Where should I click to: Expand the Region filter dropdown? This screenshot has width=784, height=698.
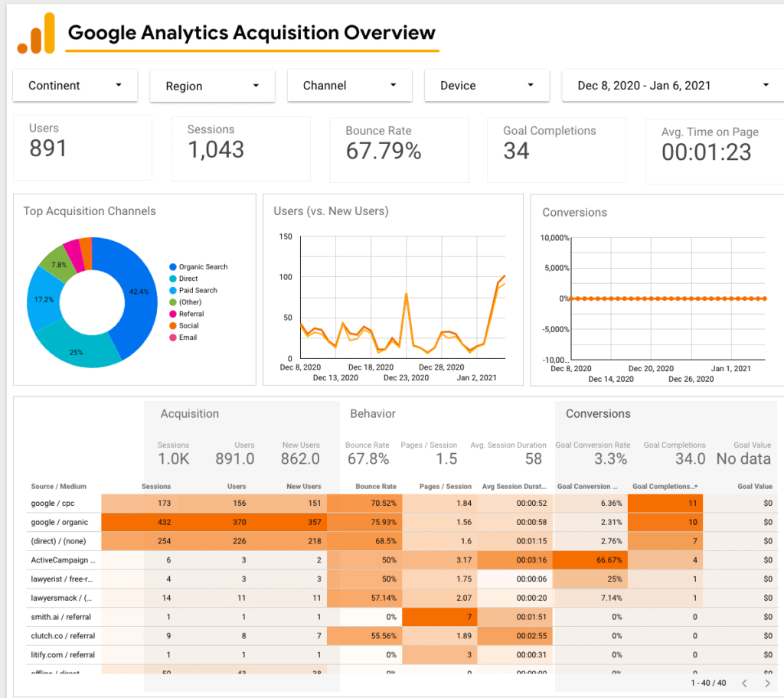pos(212,86)
